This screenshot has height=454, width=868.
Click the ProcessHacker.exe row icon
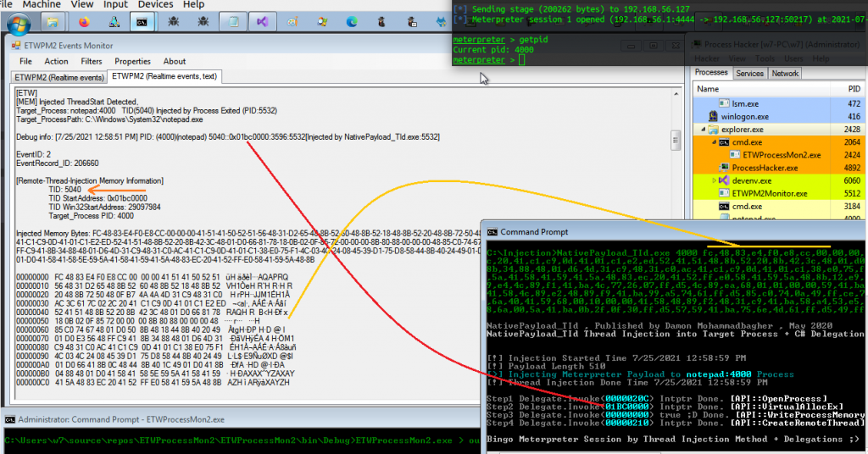coord(724,168)
